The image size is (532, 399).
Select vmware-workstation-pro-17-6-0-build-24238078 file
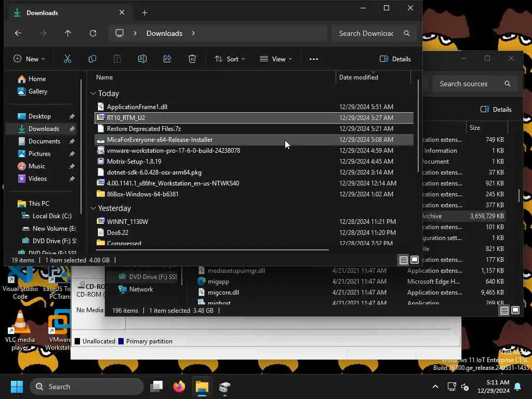point(254,150)
